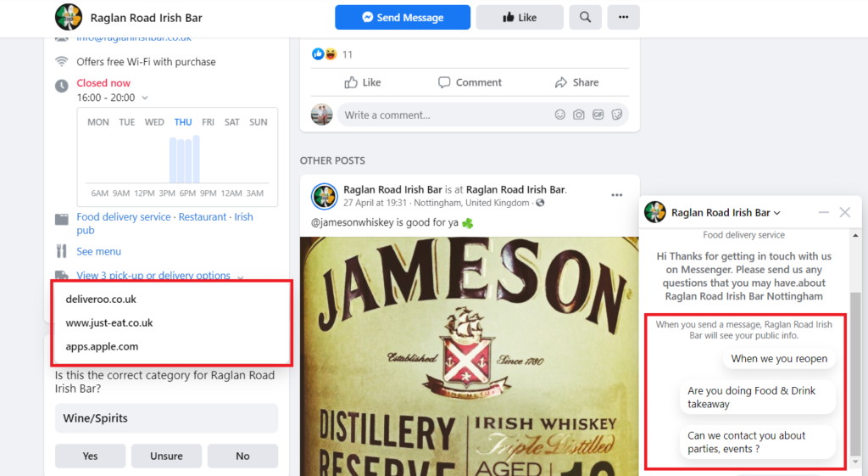This screenshot has width=868, height=476.
Task: Answer Yes to category question
Action: [x=90, y=456]
